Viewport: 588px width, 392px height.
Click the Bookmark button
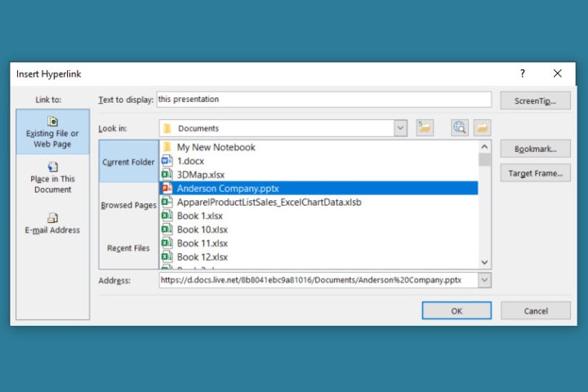point(535,149)
